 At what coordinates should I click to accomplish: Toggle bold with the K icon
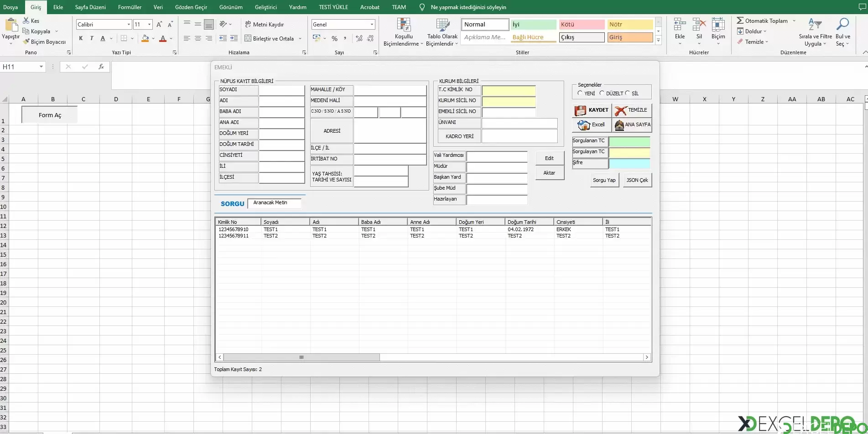pyautogui.click(x=81, y=38)
